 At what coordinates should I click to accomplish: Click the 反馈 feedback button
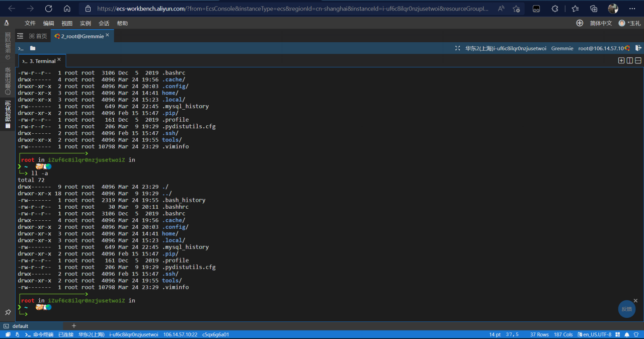point(626,309)
